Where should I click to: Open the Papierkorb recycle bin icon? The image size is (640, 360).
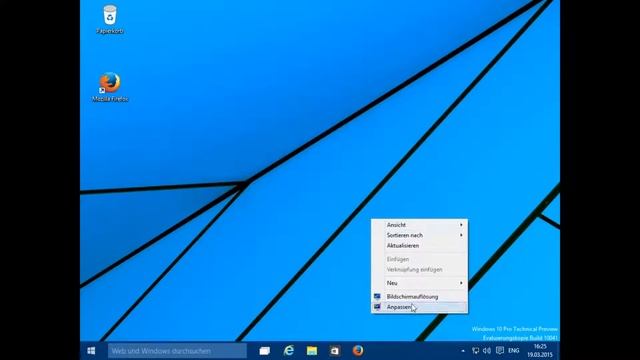pos(110,19)
